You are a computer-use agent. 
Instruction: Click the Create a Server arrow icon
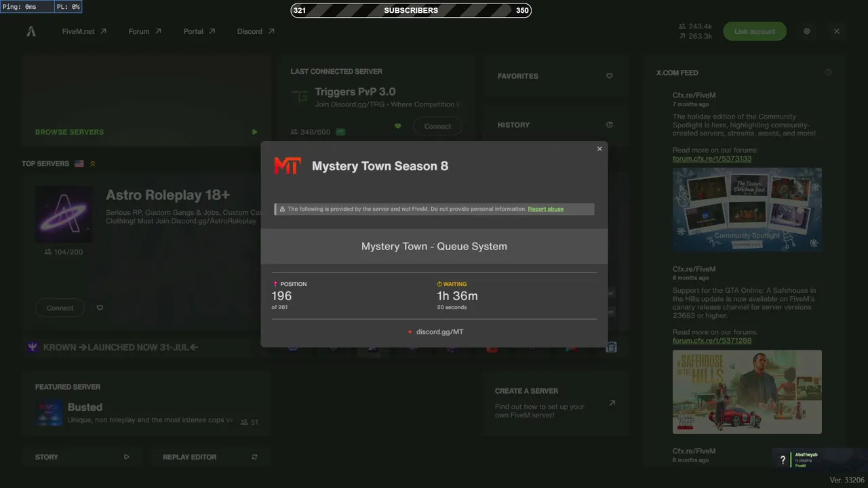tap(612, 403)
